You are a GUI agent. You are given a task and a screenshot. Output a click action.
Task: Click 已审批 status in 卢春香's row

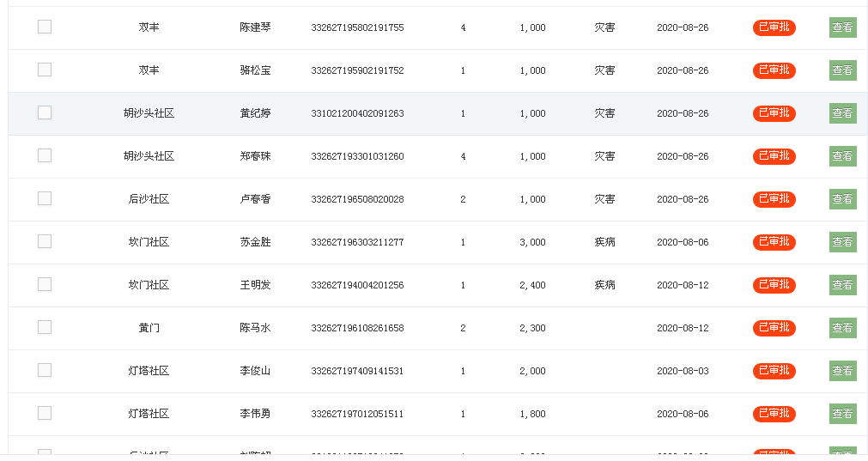click(774, 199)
